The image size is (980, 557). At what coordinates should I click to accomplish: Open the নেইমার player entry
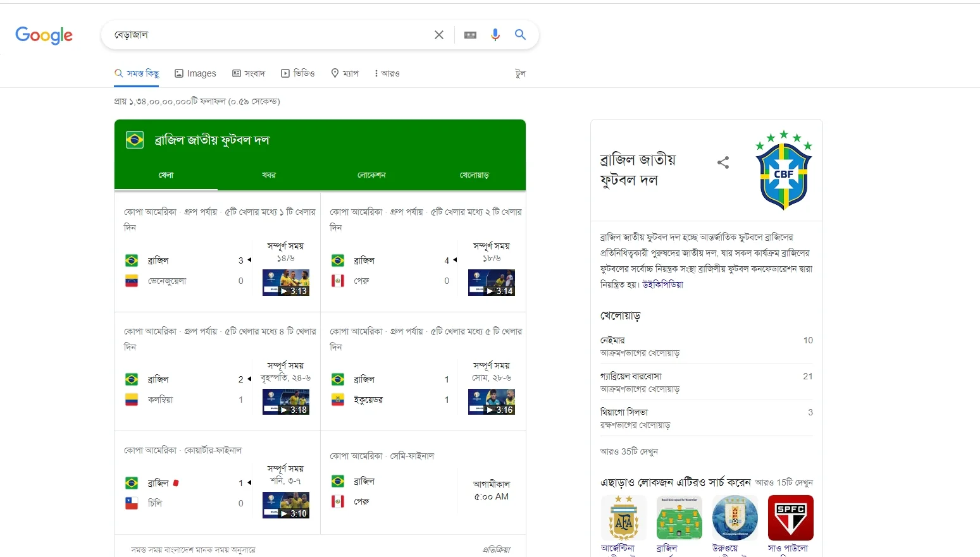tap(706, 346)
